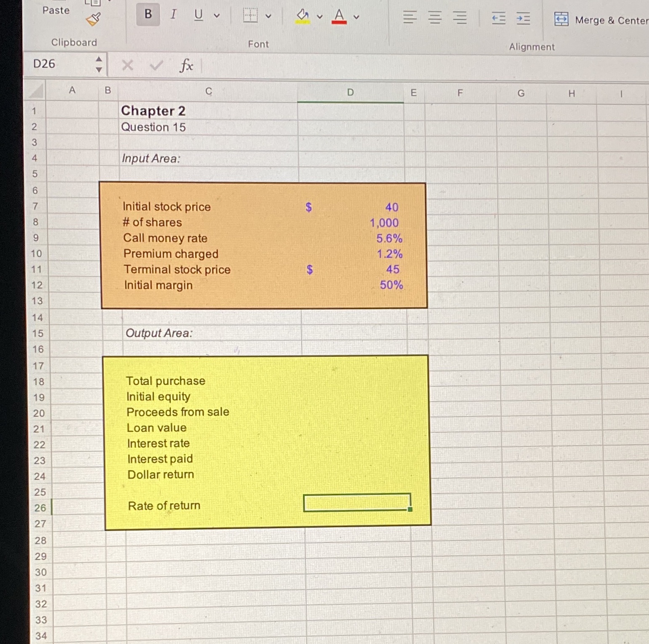The width and height of the screenshot is (649, 644).
Task: Select the call money rate 5.6%
Action: point(389,238)
